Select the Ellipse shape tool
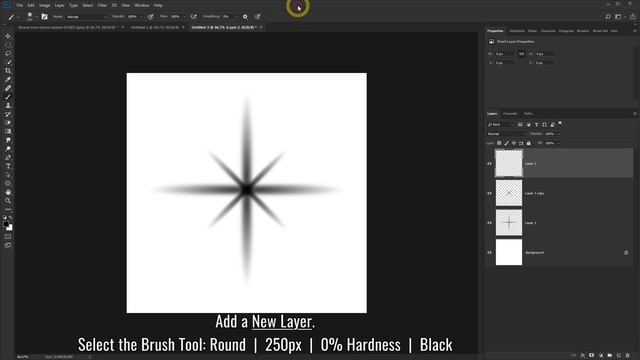640x360 pixels. pyautogui.click(x=8, y=184)
